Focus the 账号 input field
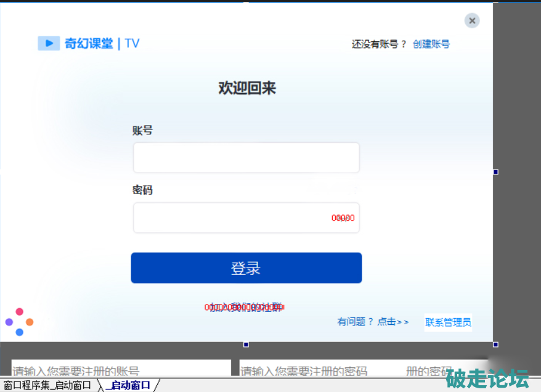The height and width of the screenshot is (392, 541). click(x=246, y=158)
